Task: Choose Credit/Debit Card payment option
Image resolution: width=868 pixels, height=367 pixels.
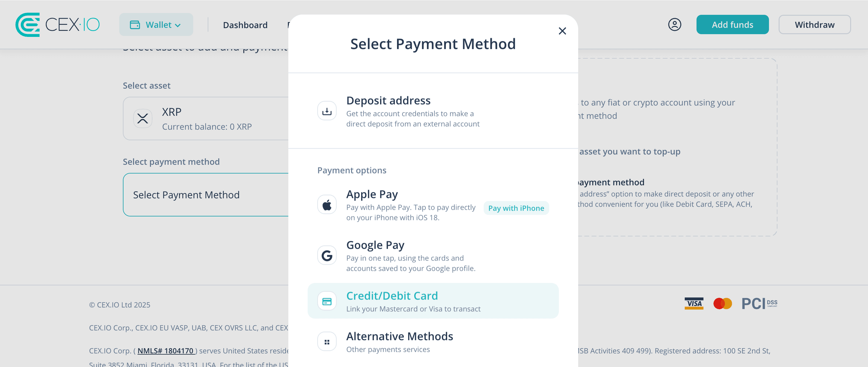Action: 433,301
